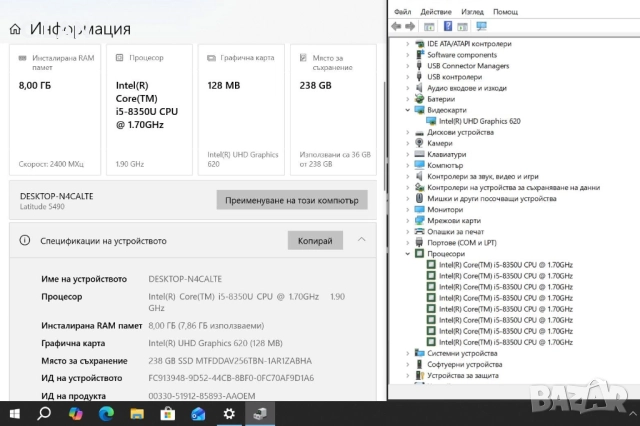
Task: Click the Устройства за защита icon
Action: (419, 375)
